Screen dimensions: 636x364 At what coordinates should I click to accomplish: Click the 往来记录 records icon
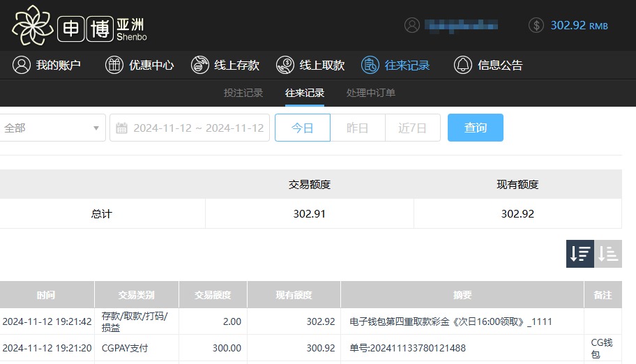coord(370,65)
